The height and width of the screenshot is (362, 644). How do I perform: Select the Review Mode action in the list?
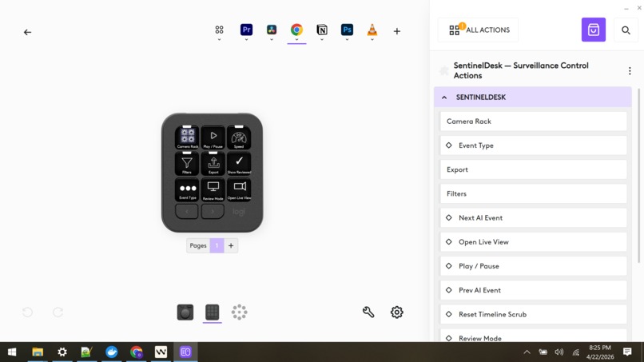click(534, 336)
